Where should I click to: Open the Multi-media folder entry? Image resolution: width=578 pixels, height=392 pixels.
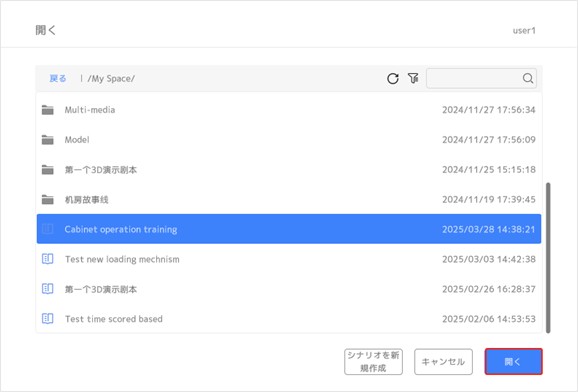coord(289,110)
